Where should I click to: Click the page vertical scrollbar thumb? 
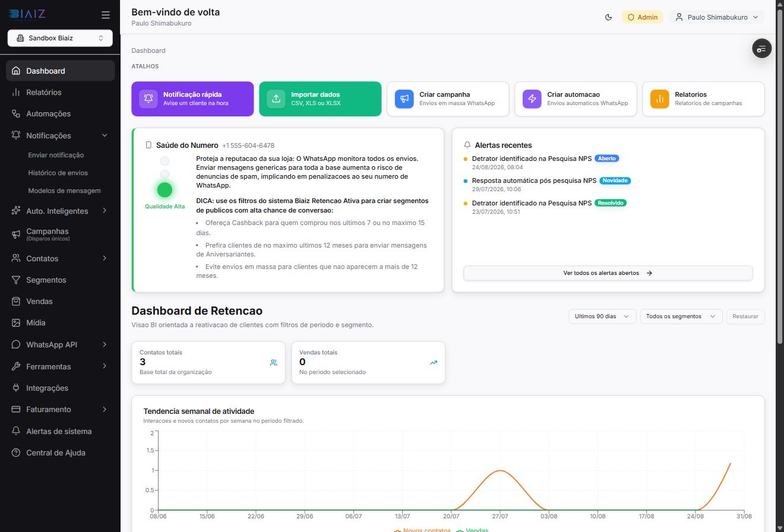(x=780, y=176)
